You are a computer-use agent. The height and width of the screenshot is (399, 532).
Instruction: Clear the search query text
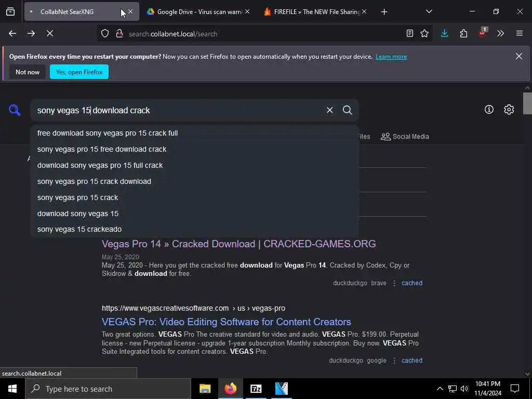pyautogui.click(x=329, y=110)
